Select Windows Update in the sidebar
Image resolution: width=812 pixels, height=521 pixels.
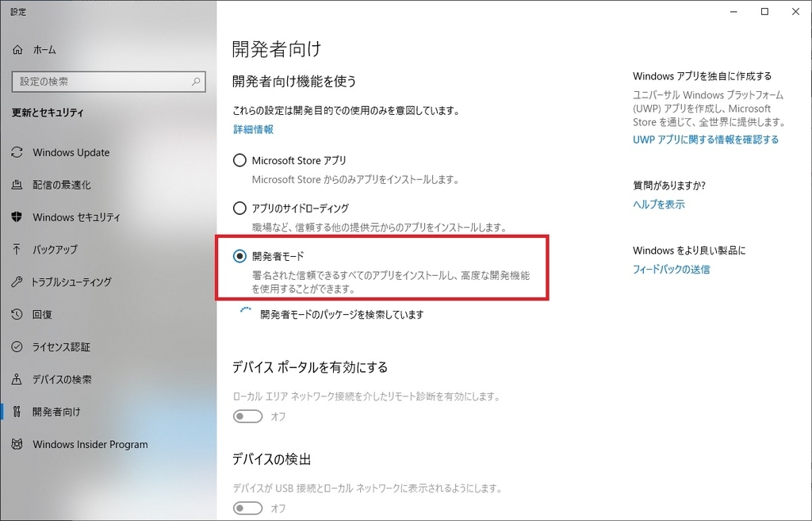click(x=72, y=152)
